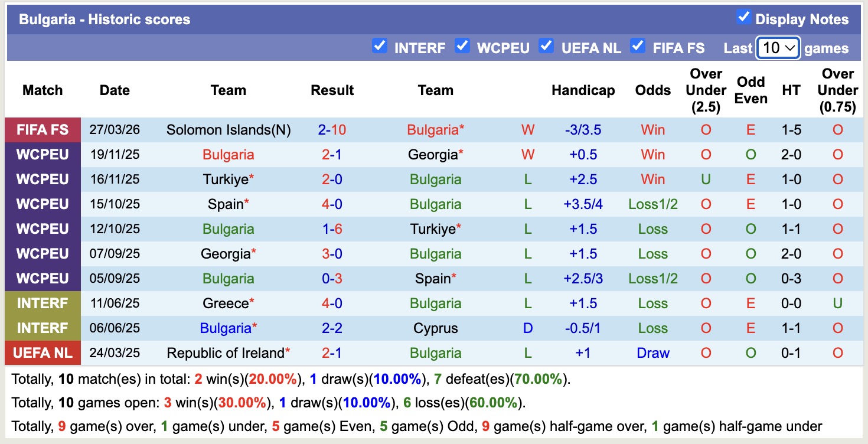
Task: Disable the UEFA NL filter checkbox
Action: [x=547, y=46]
